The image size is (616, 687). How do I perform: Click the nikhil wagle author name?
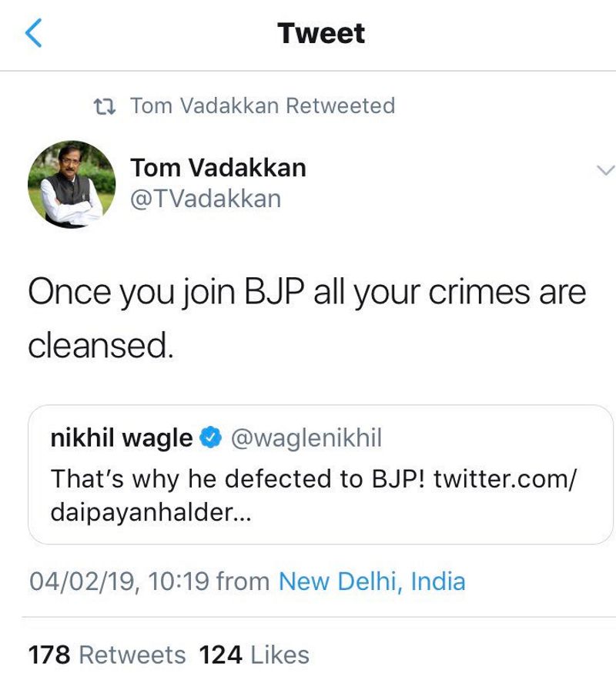[121, 438]
